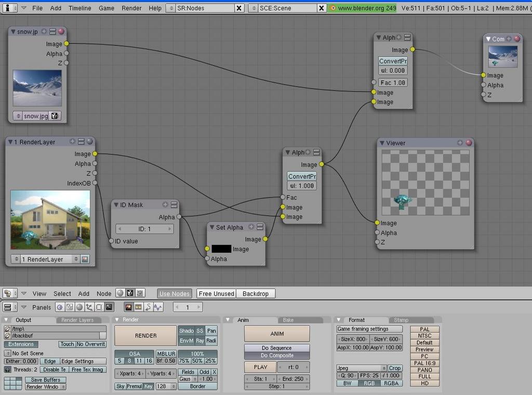
Task: Click the big RENDER button
Action: [145, 336]
